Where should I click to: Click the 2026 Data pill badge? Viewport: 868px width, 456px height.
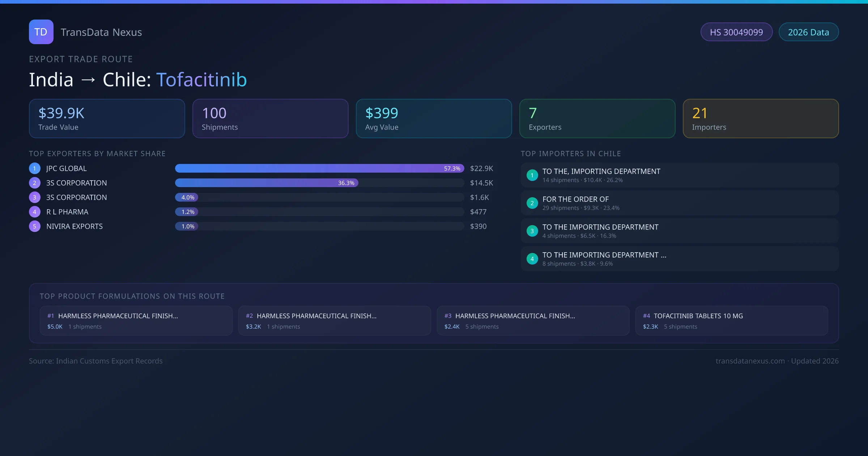[808, 32]
